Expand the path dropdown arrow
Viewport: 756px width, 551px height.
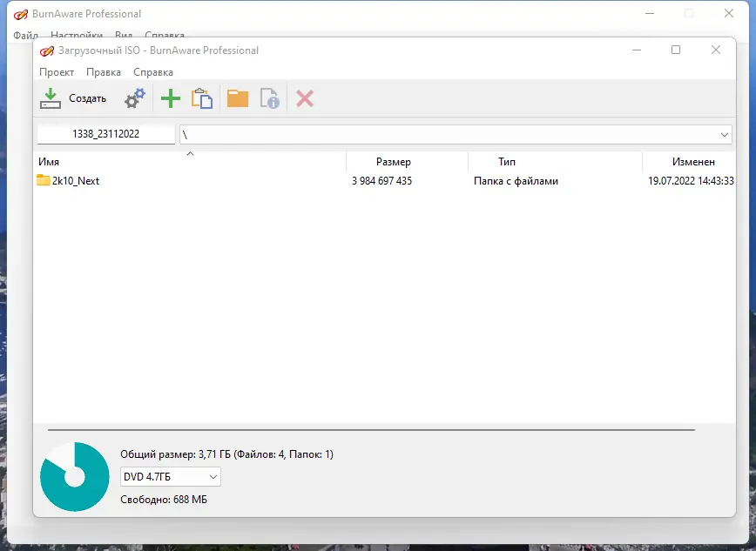(724, 135)
